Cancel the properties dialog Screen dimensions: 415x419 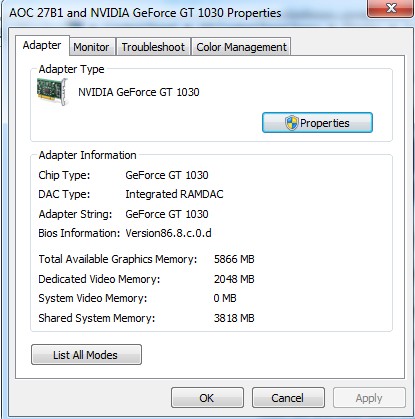pos(288,398)
